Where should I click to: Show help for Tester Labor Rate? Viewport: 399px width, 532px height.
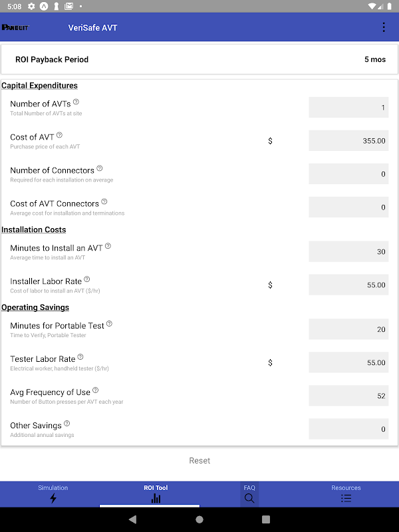coord(80,357)
